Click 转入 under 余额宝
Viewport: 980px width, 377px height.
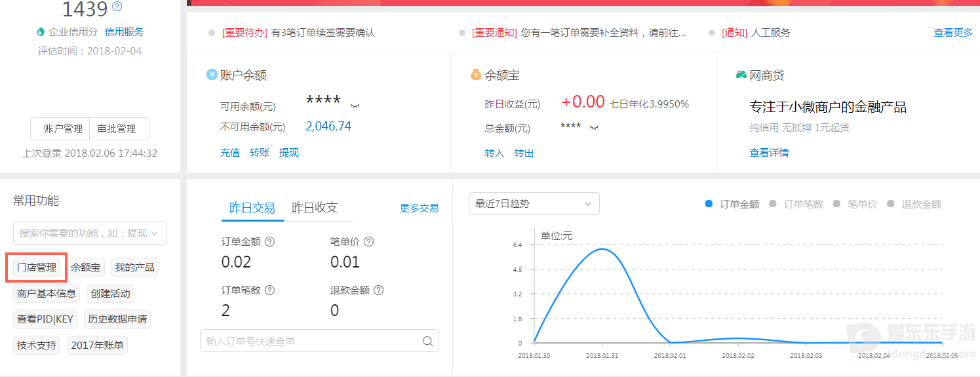click(x=494, y=153)
